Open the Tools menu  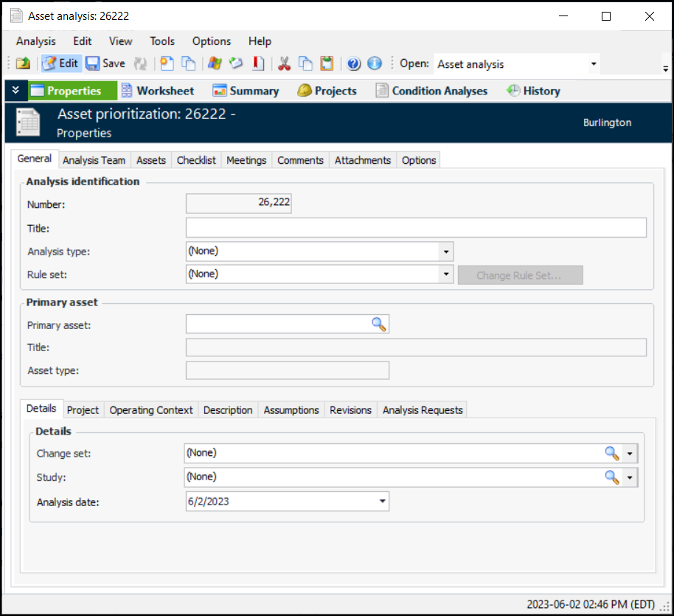[x=162, y=41]
